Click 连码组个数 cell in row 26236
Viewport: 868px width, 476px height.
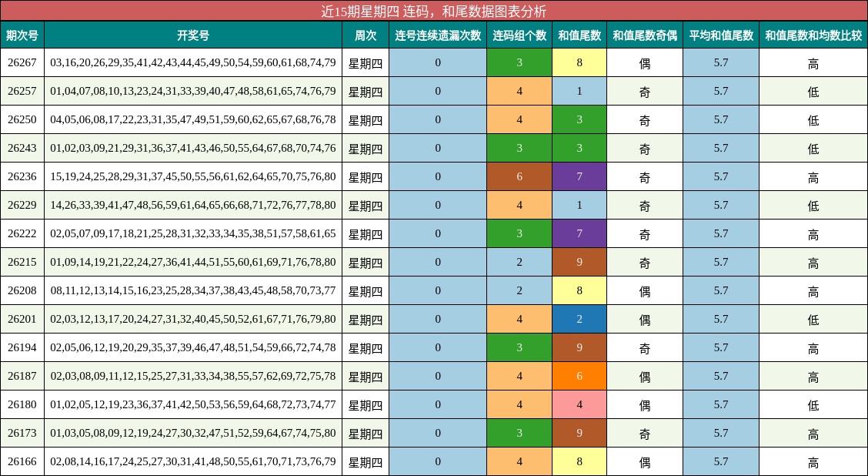tap(519, 177)
